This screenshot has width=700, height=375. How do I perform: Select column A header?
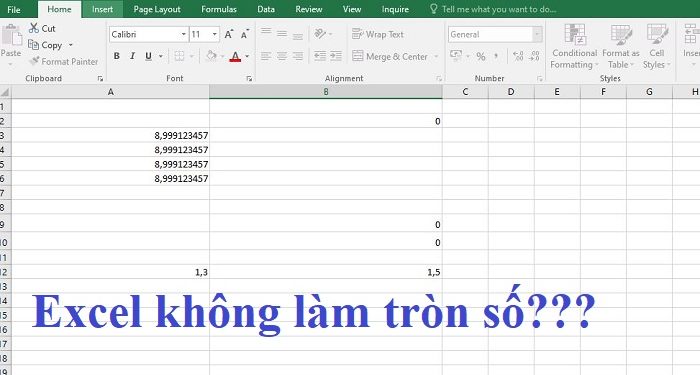110,92
